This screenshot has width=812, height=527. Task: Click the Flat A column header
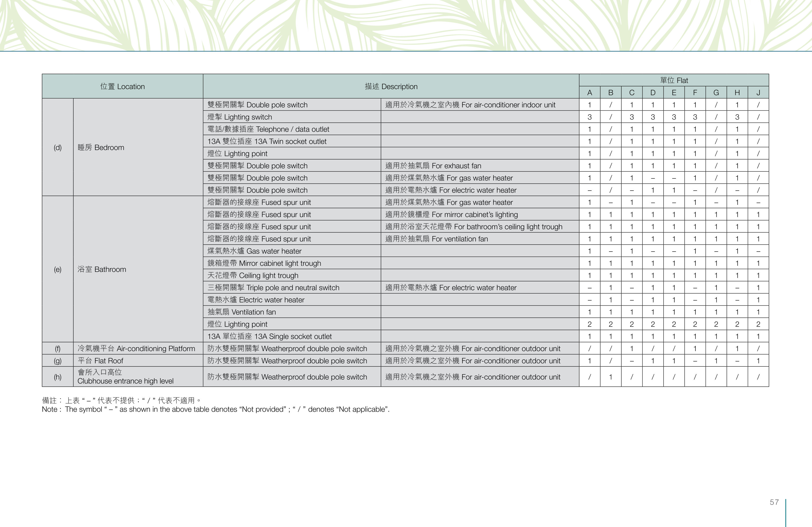(589, 92)
